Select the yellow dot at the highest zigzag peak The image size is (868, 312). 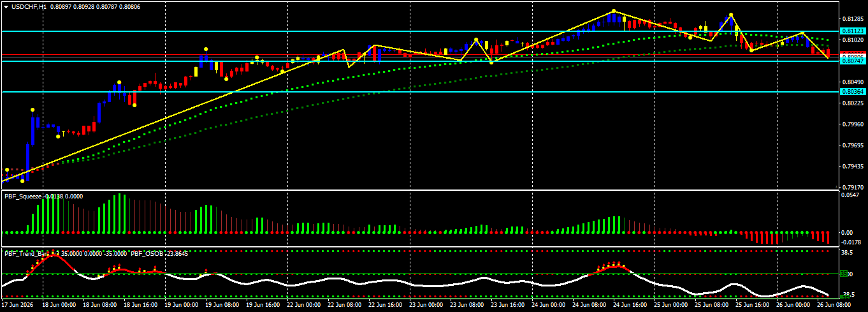click(x=613, y=11)
